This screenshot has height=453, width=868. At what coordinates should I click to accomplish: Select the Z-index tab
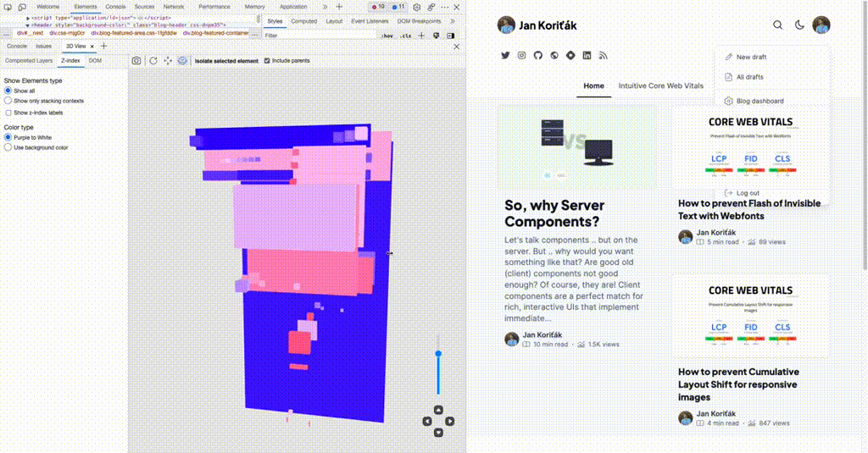click(70, 61)
